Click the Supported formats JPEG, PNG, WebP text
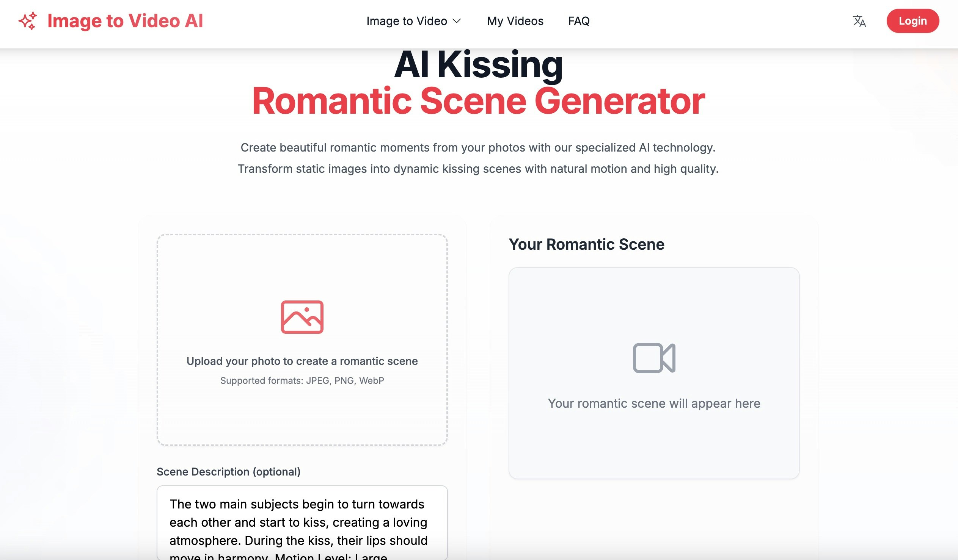Viewport: 958px width, 560px height. pyautogui.click(x=302, y=380)
